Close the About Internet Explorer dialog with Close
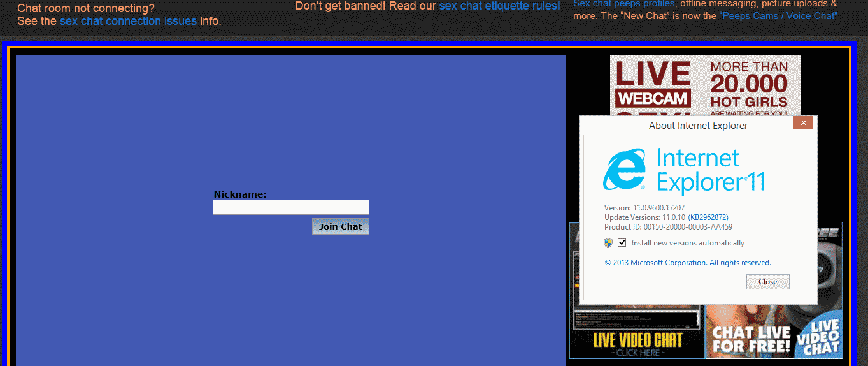The image size is (868, 366). pyautogui.click(x=767, y=281)
